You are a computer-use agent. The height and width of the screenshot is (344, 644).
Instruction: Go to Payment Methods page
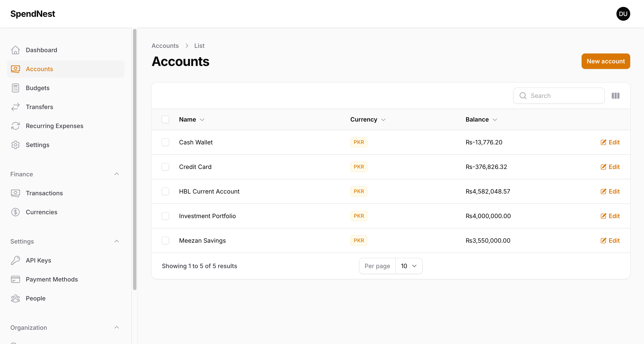(52, 279)
